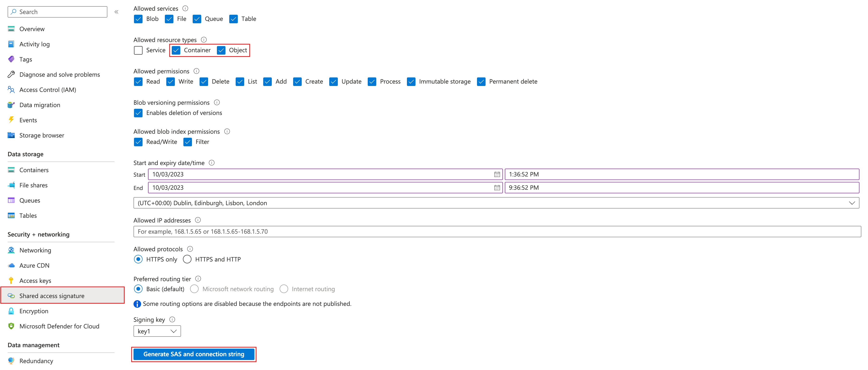Open the Signing key dropdown
868x370 pixels.
[x=157, y=331]
